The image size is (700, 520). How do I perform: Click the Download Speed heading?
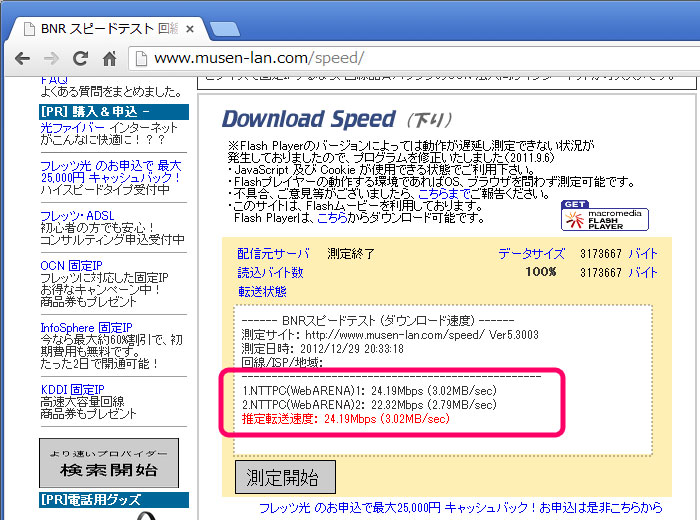pyautogui.click(x=309, y=119)
